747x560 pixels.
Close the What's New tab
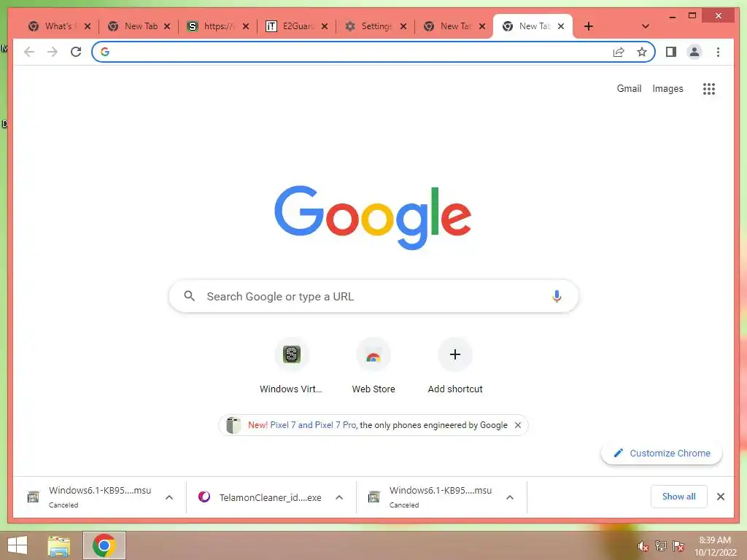pos(88,26)
